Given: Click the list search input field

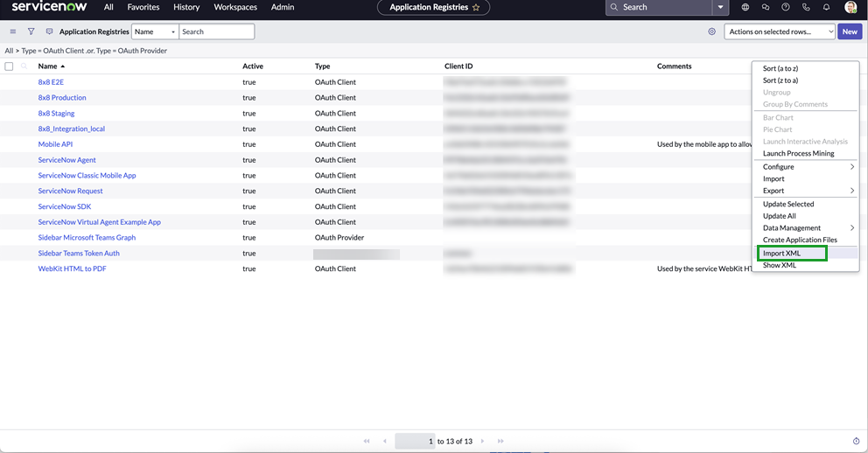Looking at the screenshot, I should (x=216, y=31).
